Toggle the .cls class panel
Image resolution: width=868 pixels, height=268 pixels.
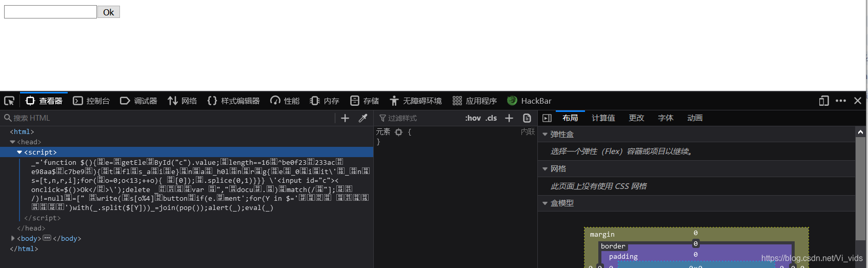point(491,118)
